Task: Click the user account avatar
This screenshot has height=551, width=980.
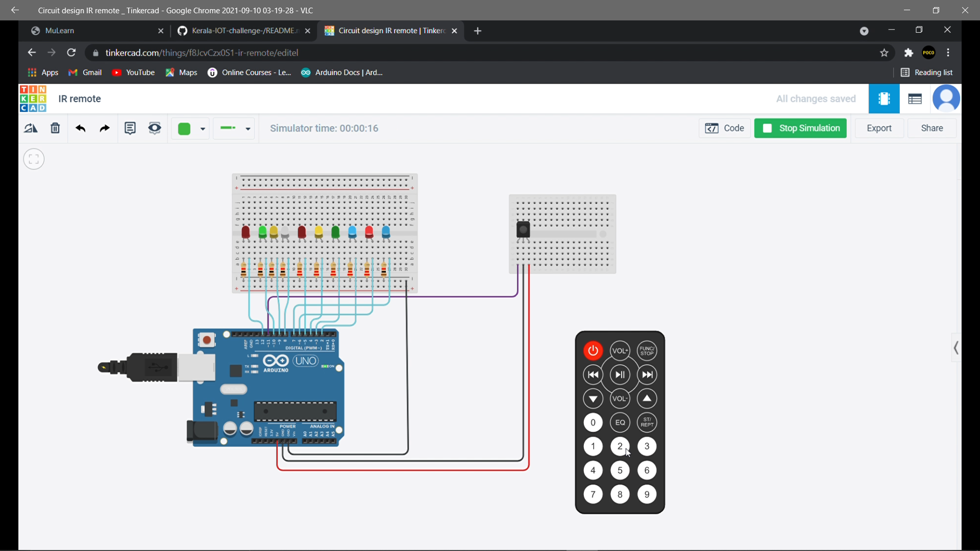Action: pyautogui.click(x=947, y=98)
